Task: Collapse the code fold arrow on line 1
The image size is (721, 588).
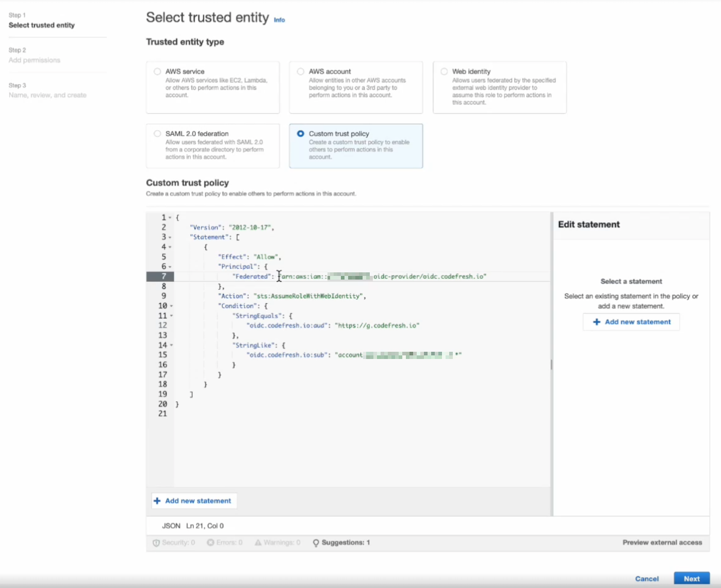Action: [170, 218]
